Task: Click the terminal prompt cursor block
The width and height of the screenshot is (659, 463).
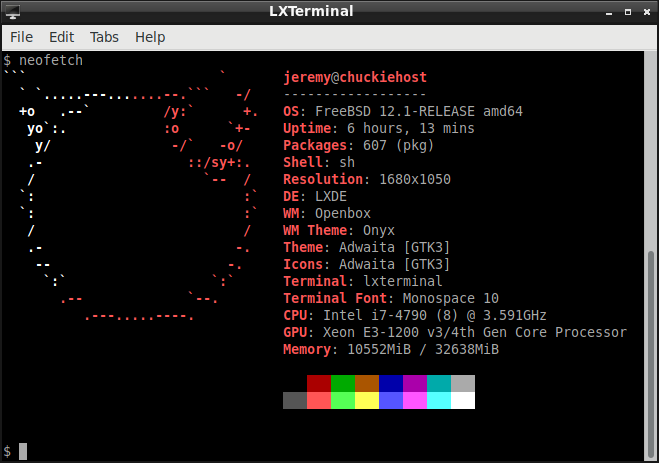Action: click(23, 451)
